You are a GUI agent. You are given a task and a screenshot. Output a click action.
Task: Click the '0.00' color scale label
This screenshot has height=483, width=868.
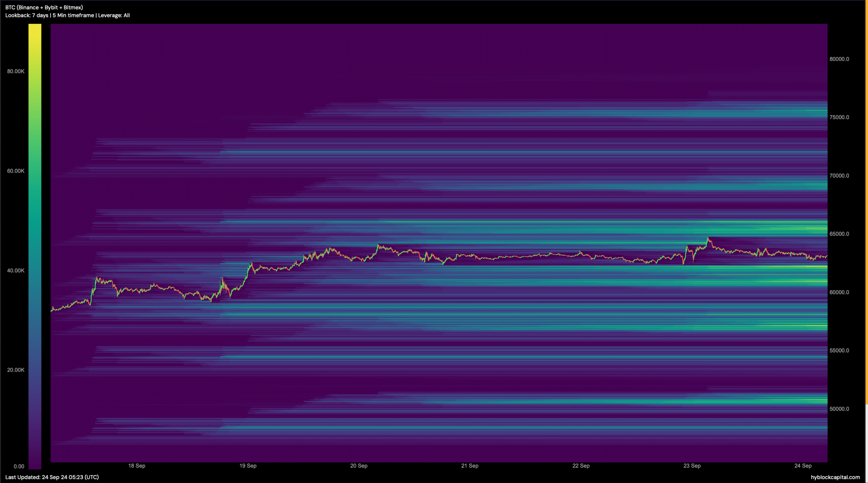19,467
